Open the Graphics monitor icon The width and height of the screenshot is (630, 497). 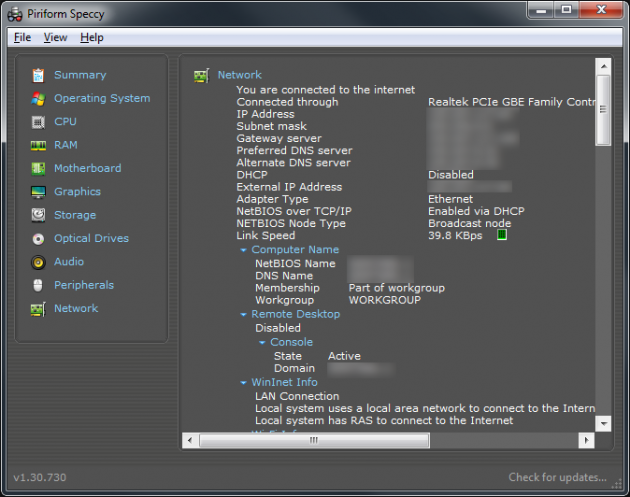[38, 192]
